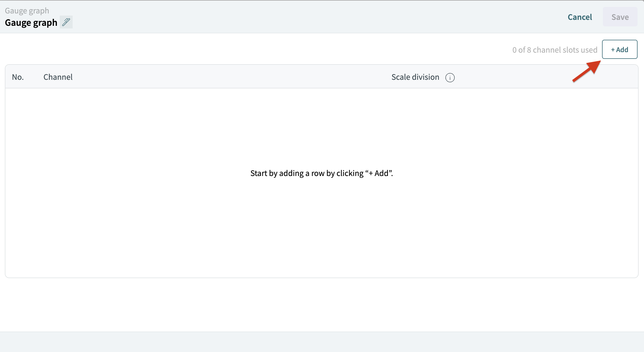Click the Scale division column header

[x=415, y=77]
